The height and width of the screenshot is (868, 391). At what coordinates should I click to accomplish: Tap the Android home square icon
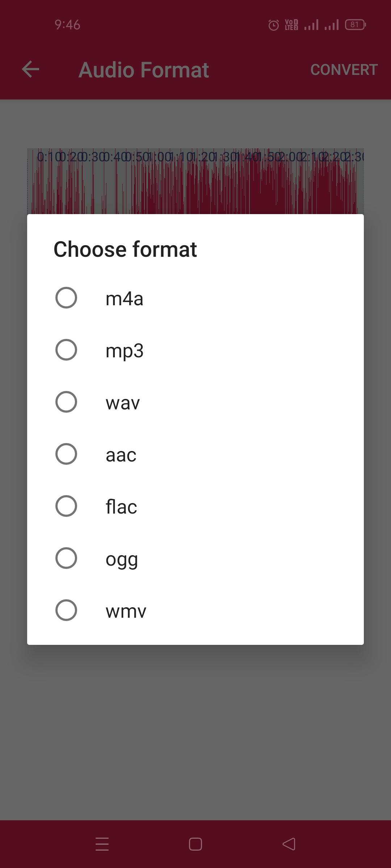195,844
